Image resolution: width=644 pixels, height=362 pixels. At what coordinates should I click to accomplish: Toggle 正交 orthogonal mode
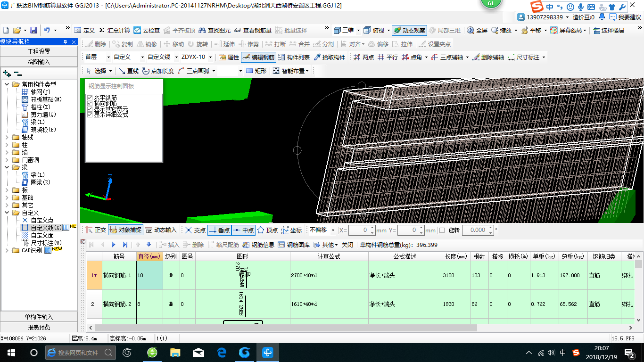point(96,230)
